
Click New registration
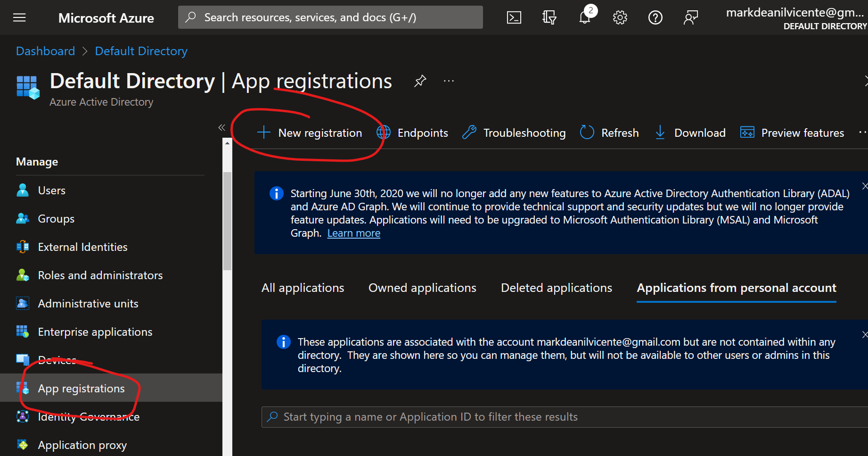[310, 133]
